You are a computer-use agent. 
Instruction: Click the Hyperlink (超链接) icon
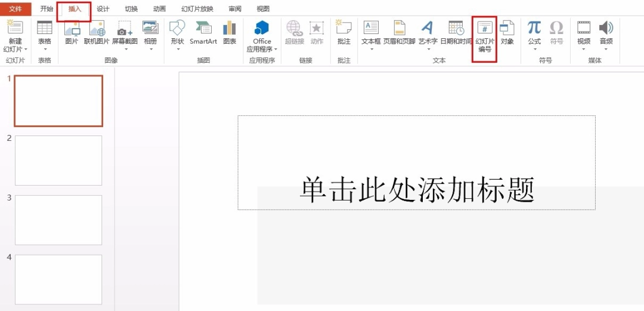coord(294,27)
